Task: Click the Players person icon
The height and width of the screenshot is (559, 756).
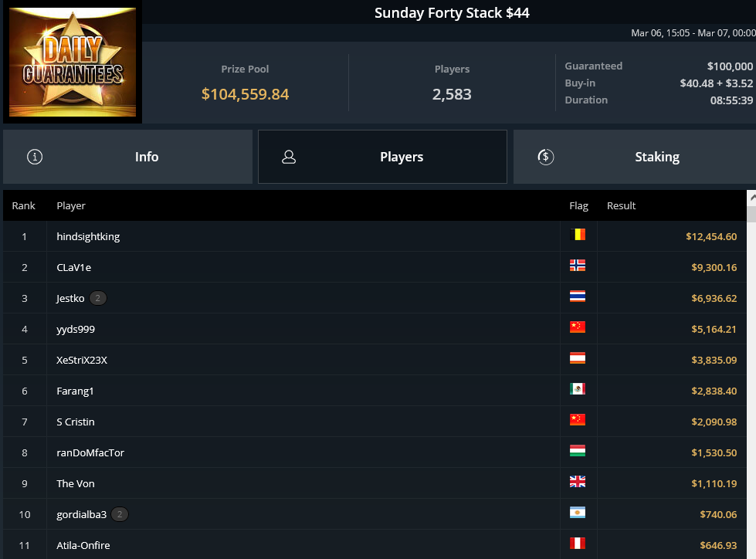Action: tap(289, 157)
